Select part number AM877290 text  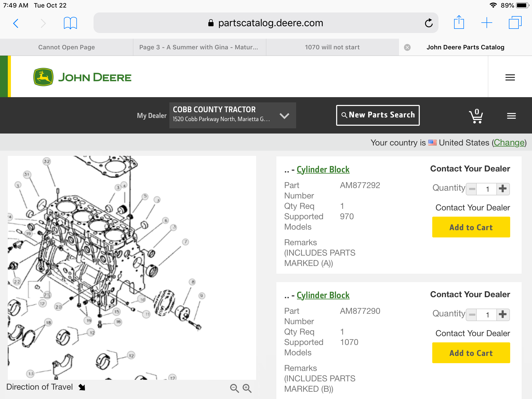coord(360,311)
